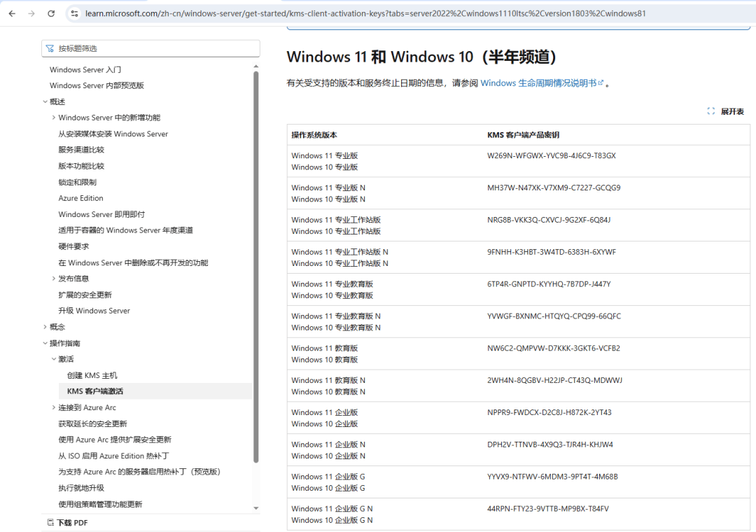Expand Windows Server 中的新增功能 node
Image resolution: width=756 pixels, height=532 pixels.
(53, 117)
